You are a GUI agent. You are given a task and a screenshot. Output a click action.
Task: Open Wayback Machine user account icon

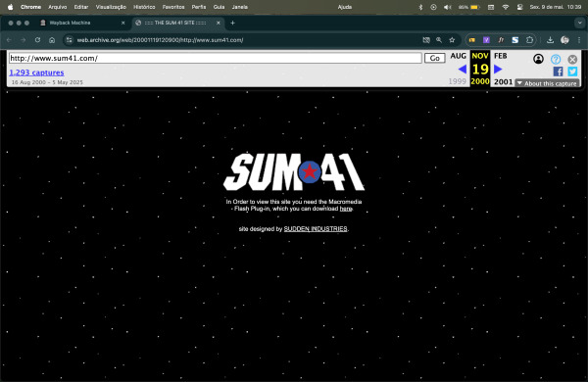point(538,59)
